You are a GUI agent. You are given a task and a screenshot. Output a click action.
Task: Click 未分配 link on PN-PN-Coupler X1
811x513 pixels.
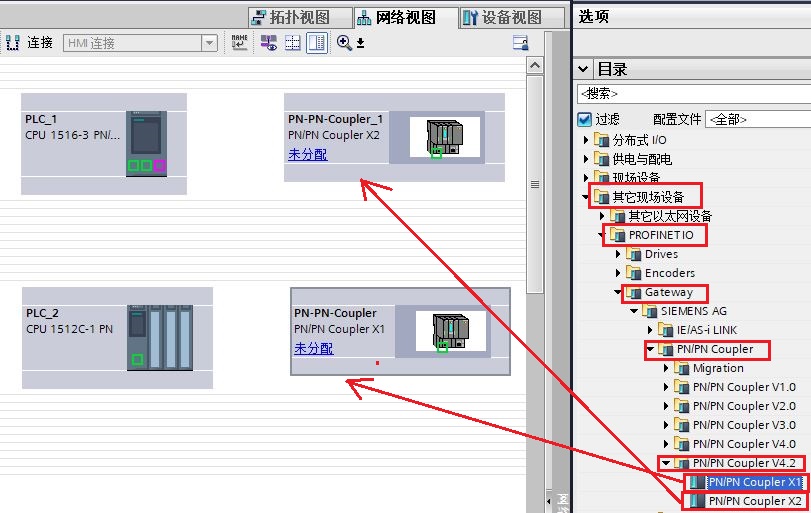coord(314,348)
